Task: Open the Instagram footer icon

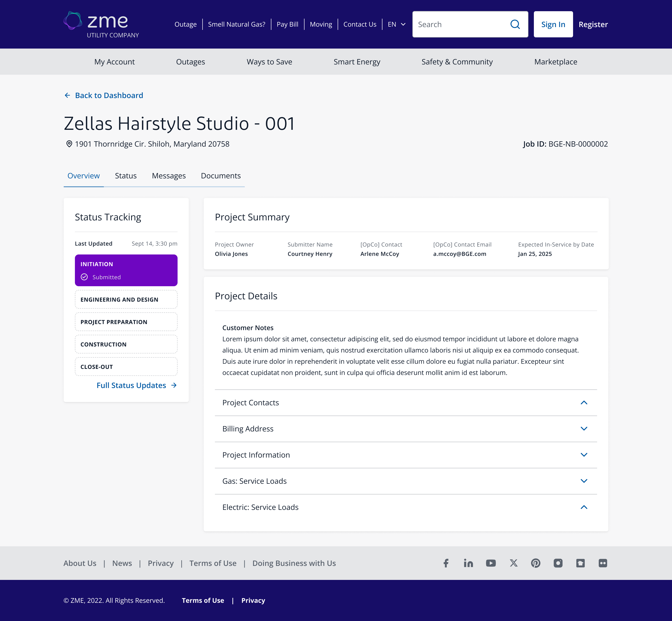Action: [558, 563]
